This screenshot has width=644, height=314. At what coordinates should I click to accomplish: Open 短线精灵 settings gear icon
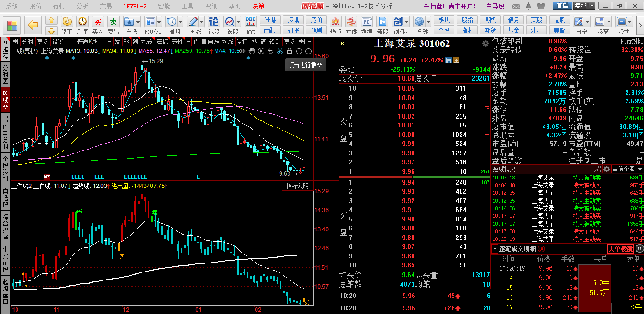[606, 169]
